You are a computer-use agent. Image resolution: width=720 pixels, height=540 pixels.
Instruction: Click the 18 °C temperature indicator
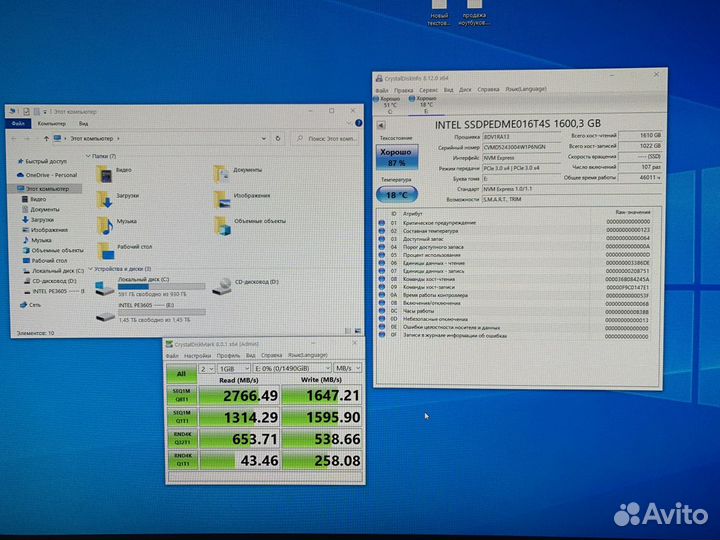point(397,195)
